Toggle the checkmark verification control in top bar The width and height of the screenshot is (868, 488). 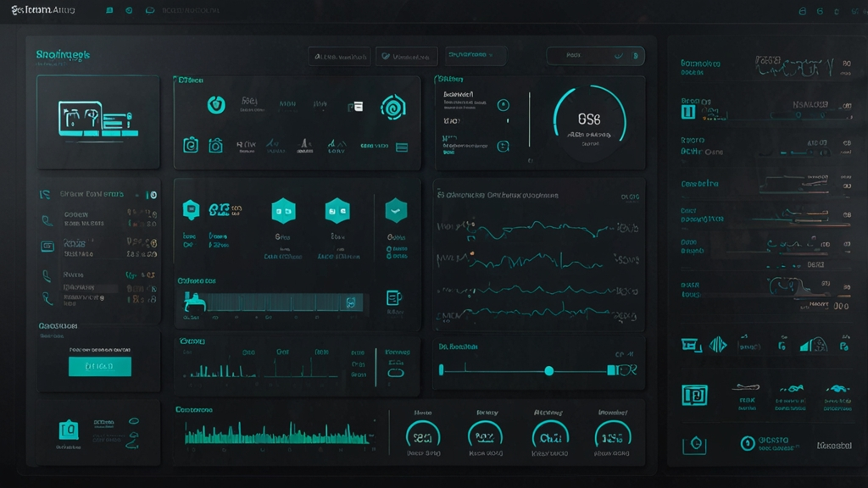[385, 55]
